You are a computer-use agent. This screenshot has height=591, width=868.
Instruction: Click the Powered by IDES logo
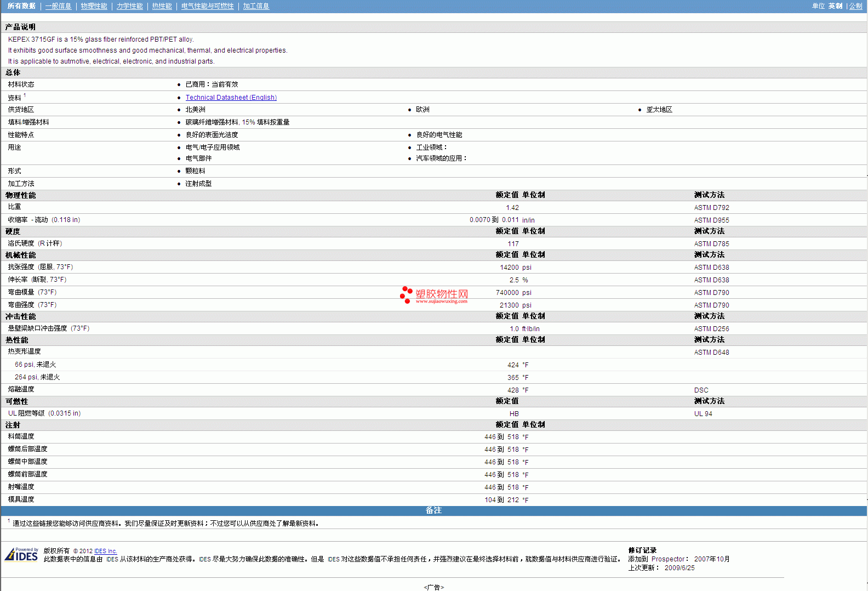[x=21, y=554]
